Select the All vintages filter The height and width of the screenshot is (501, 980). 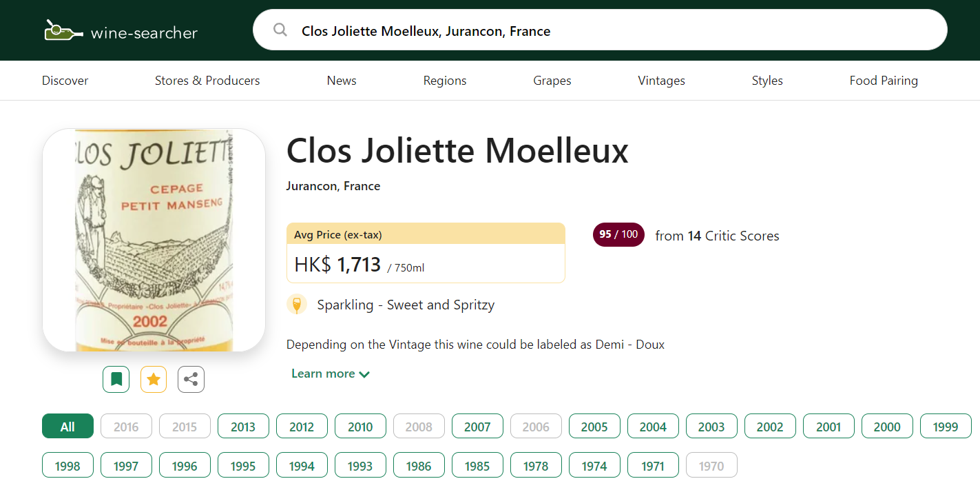67,427
